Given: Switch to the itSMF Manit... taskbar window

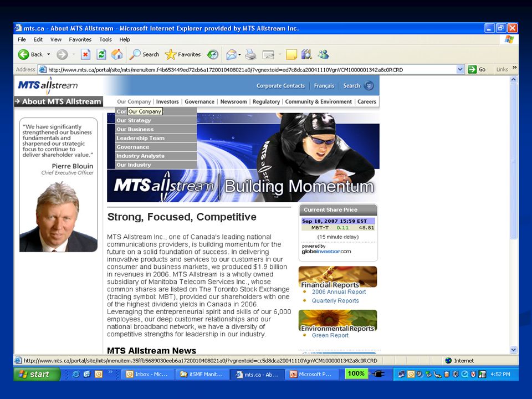Looking at the screenshot, I should (202, 374).
